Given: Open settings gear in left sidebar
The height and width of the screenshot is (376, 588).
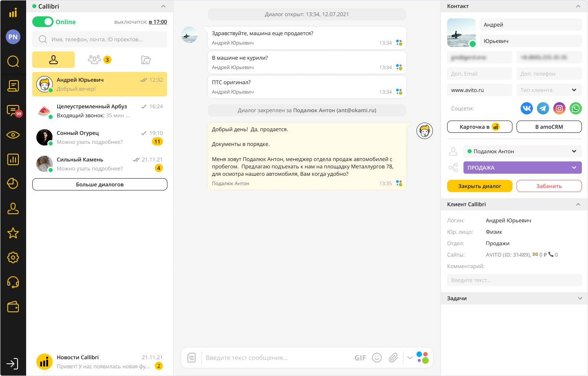Looking at the screenshot, I should [13, 257].
